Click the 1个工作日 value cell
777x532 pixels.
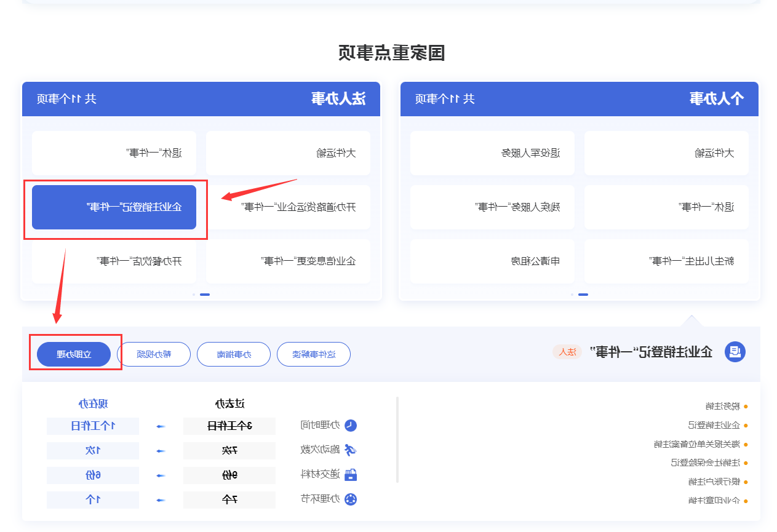(x=93, y=426)
